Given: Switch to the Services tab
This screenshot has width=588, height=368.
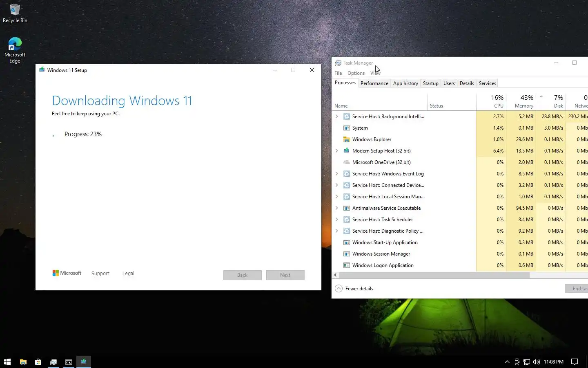Looking at the screenshot, I should tap(487, 83).
